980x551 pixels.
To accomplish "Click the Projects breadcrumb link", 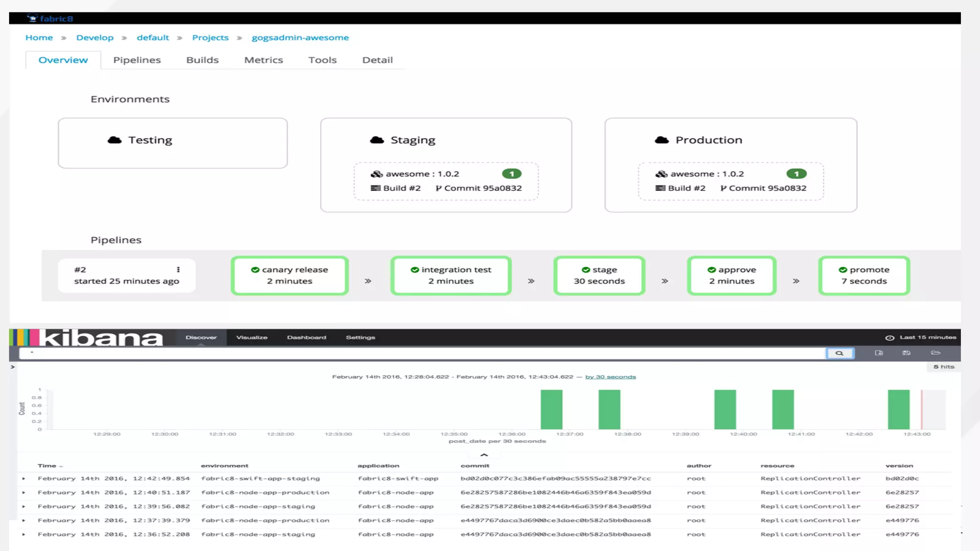I will (210, 38).
